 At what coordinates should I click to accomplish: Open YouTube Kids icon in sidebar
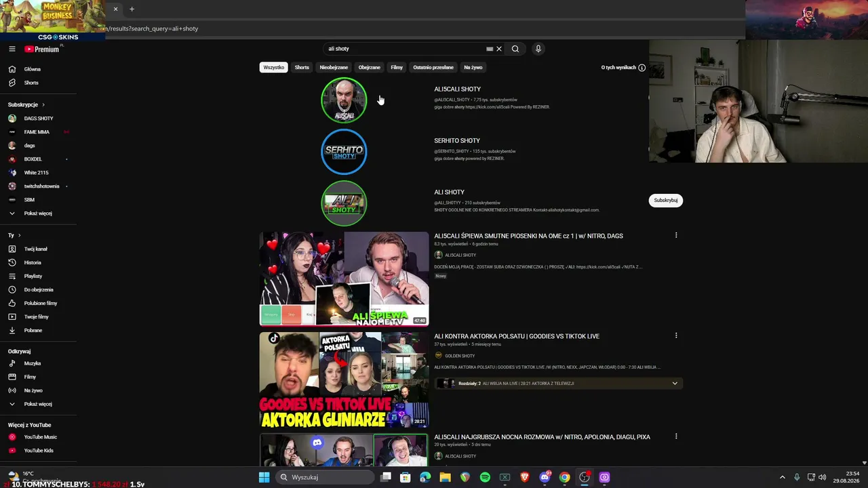(x=12, y=451)
